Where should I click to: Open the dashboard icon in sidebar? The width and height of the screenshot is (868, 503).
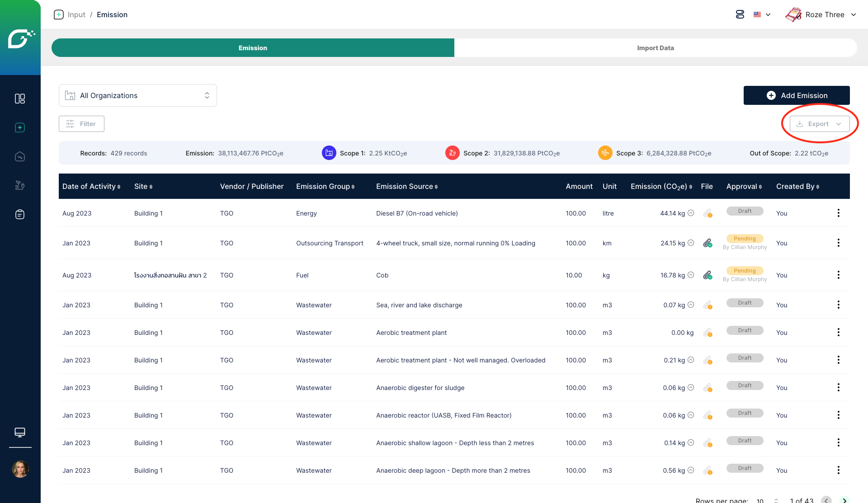click(20, 99)
